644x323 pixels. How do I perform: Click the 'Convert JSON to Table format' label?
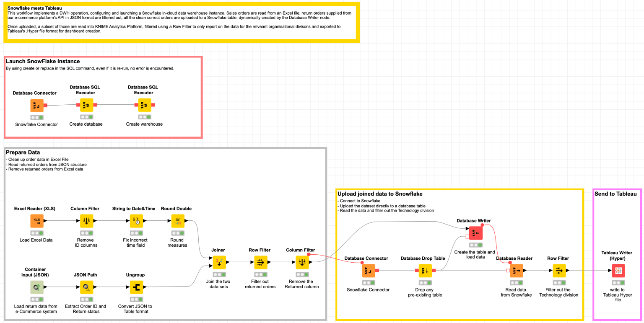click(x=135, y=309)
